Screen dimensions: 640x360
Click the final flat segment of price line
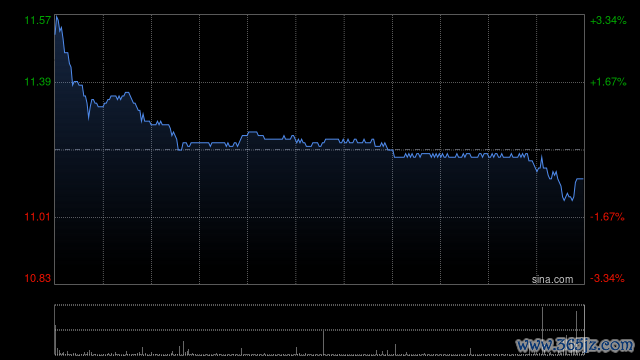click(579, 179)
